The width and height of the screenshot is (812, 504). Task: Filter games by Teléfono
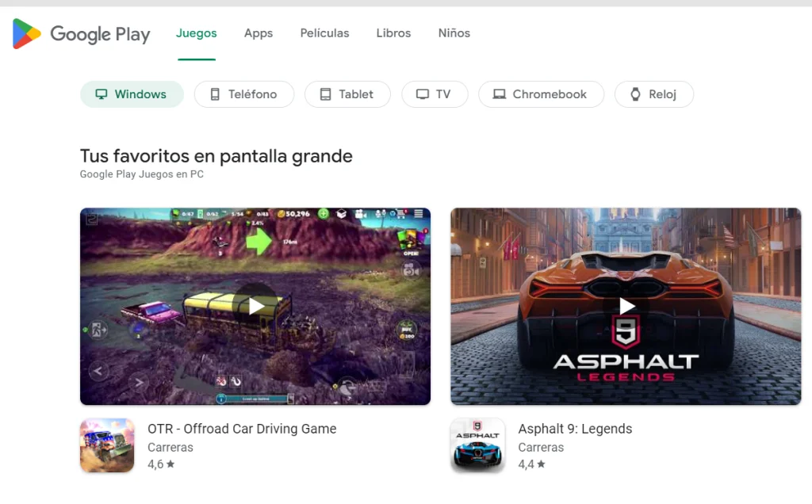pos(244,94)
